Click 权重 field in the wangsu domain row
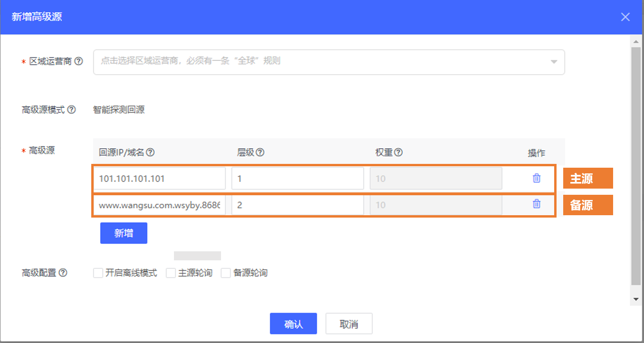The width and height of the screenshot is (644, 343). [436, 205]
